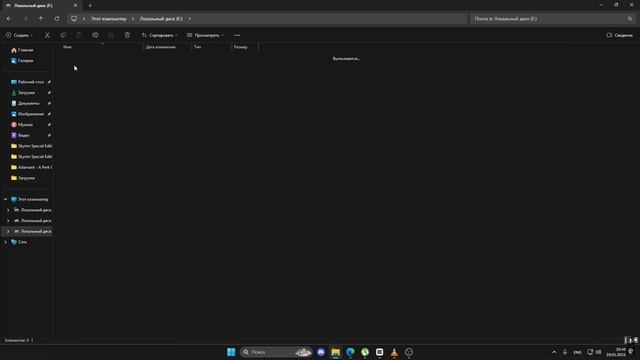
Task: Select Этот компьютер in the tree
Action: (30, 199)
